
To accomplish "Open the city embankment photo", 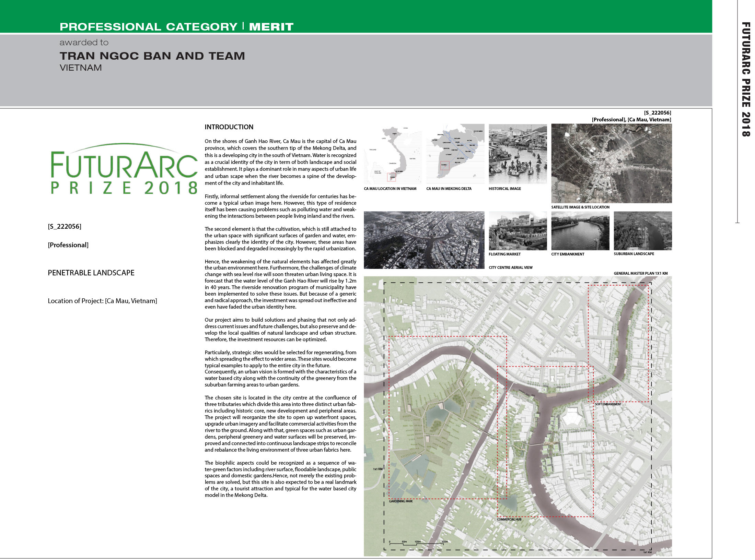I will pyautogui.click(x=580, y=231).
